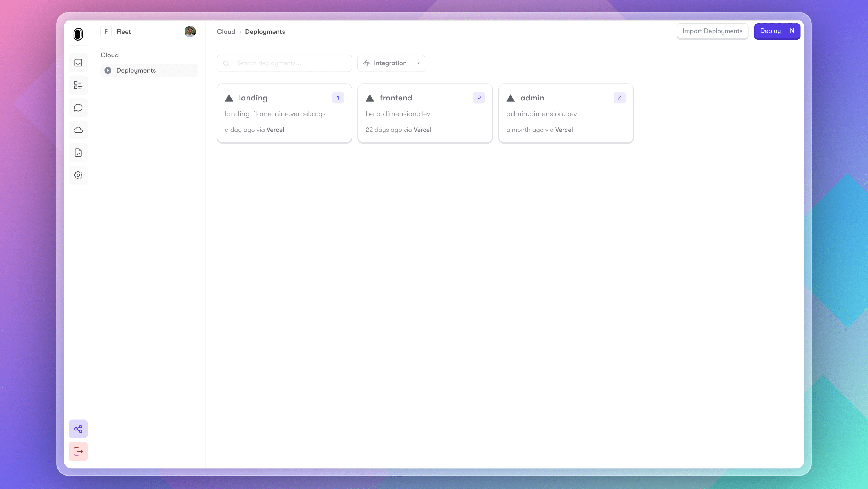Open the chat/comments icon in sidebar
This screenshot has width=868, height=489.
(x=78, y=108)
